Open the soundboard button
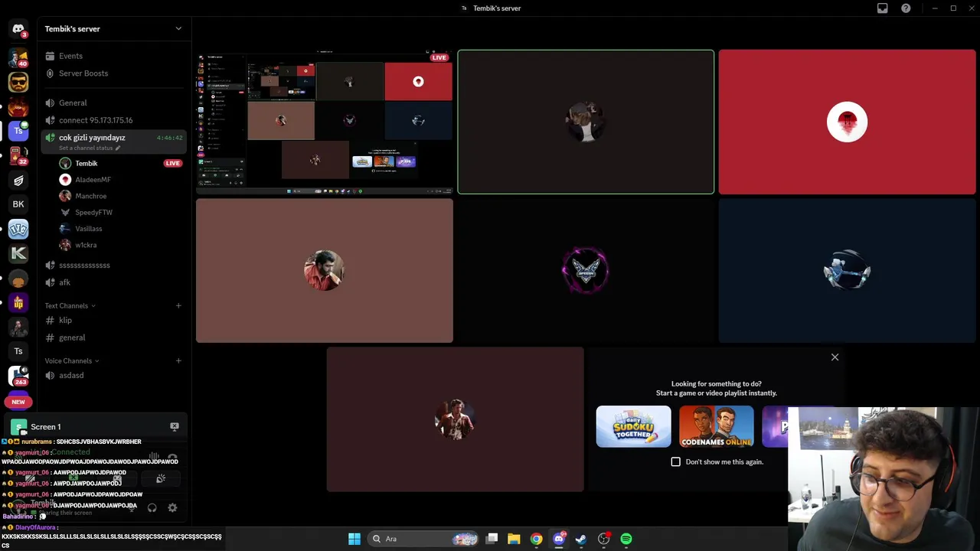Image resolution: width=980 pixels, height=551 pixels. [161, 479]
